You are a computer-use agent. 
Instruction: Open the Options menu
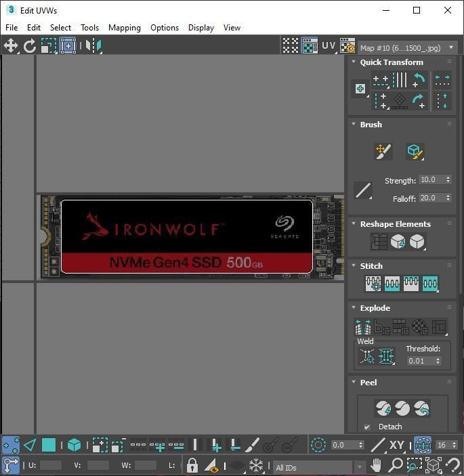(x=165, y=28)
